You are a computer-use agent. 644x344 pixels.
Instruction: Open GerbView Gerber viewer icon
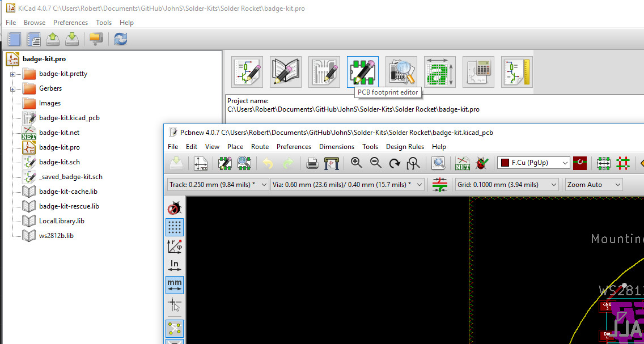401,72
